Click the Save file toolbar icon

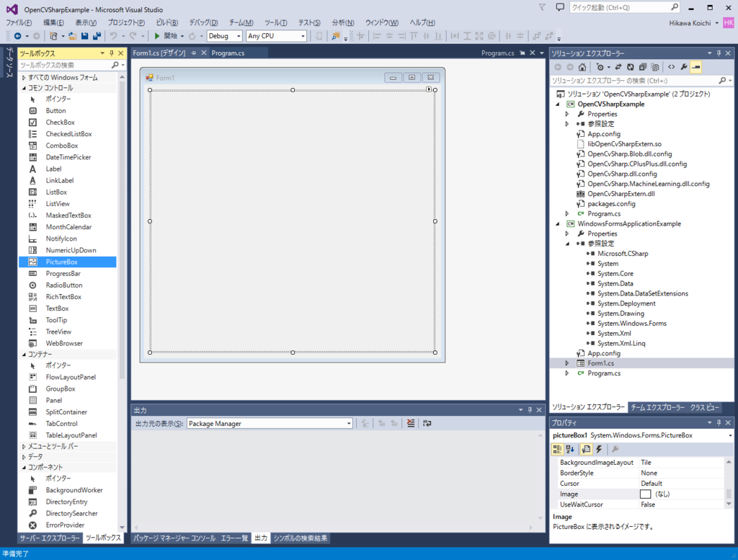[85, 36]
